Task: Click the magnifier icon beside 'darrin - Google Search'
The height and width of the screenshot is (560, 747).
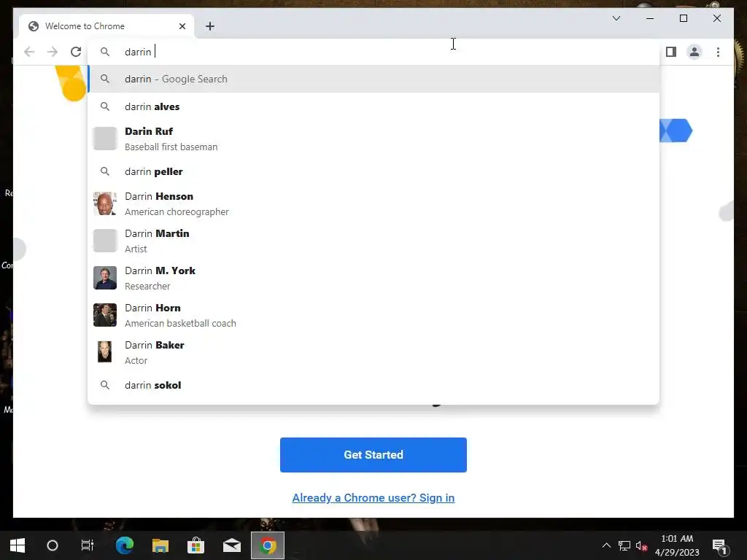Action: [105, 79]
